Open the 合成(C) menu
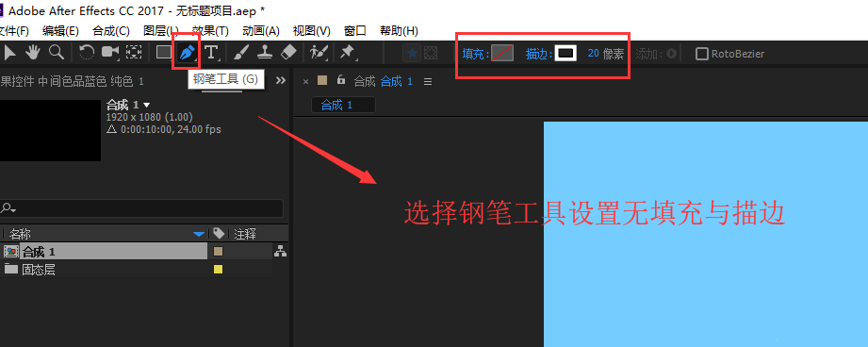This screenshot has height=347, width=868. point(111,30)
